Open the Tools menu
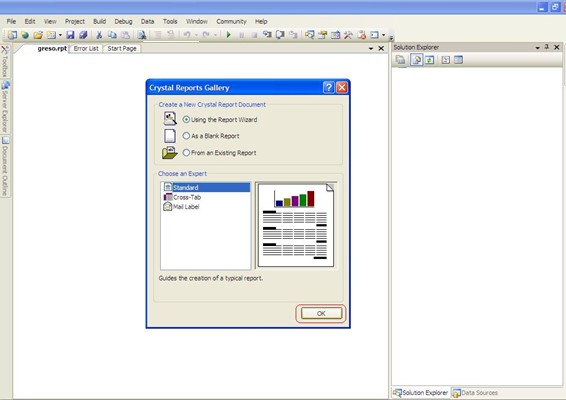The width and height of the screenshot is (566, 400). pos(170,21)
